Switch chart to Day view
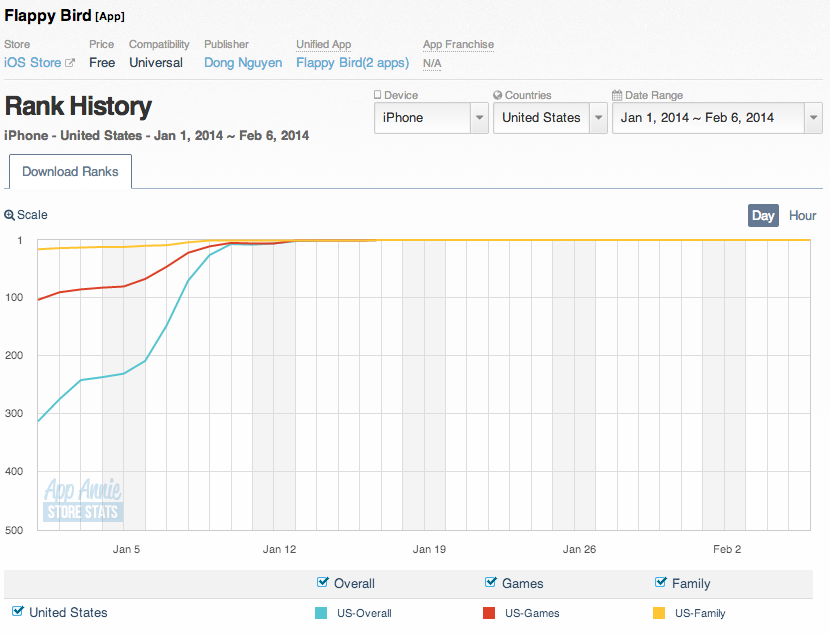This screenshot has height=634, width=830. [x=763, y=215]
